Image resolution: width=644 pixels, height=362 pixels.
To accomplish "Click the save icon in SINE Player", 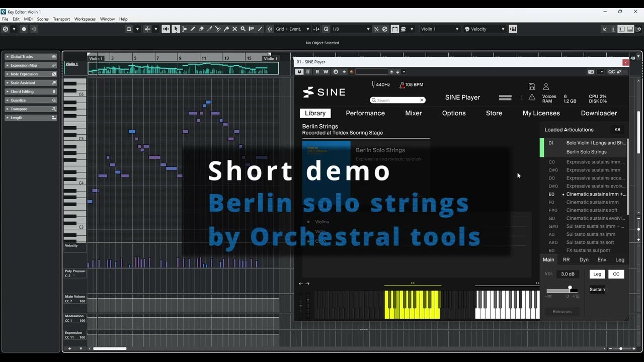I will tap(532, 86).
